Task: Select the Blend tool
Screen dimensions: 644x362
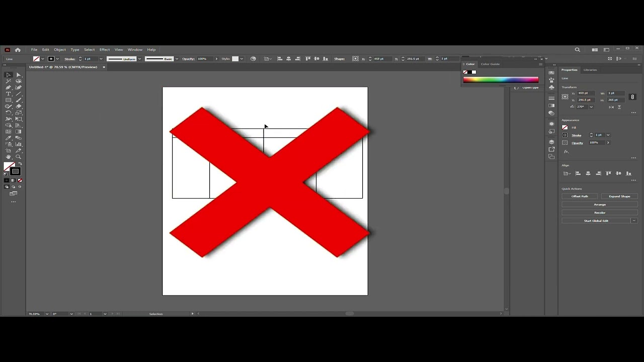Action: [18, 138]
